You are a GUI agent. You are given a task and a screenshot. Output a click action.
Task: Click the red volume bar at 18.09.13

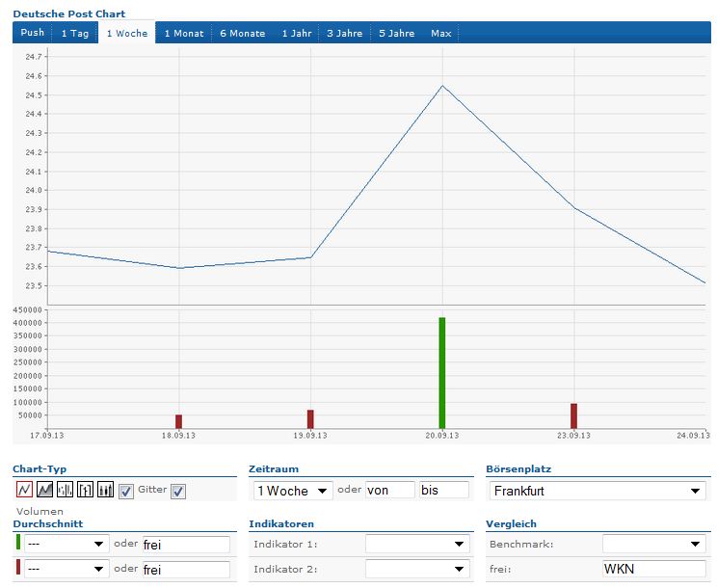[x=179, y=421]
